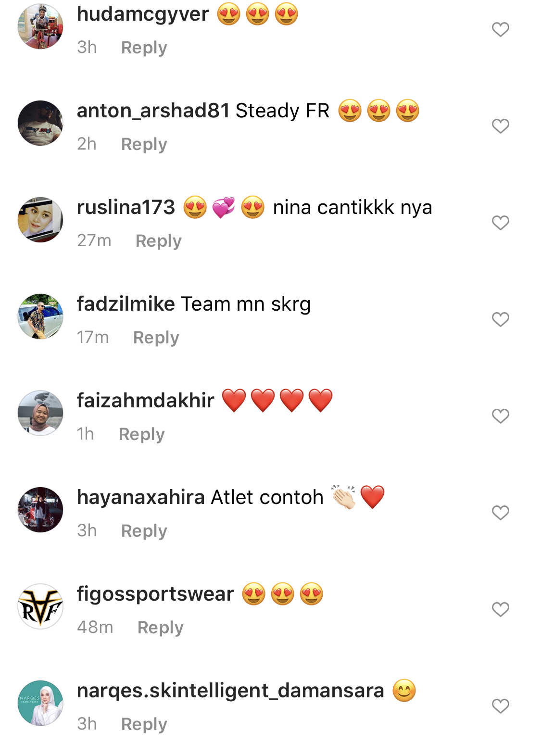Like narqes.skintelligent_damansara's comment
This screenshot has width=541, height=756.
coord(501,706)
